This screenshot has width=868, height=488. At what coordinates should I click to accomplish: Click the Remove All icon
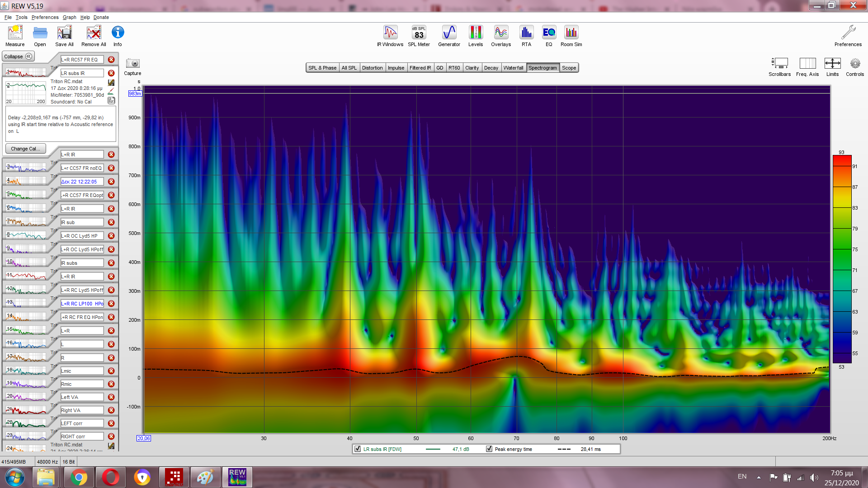pyautogui.click(x=94, y=33)
